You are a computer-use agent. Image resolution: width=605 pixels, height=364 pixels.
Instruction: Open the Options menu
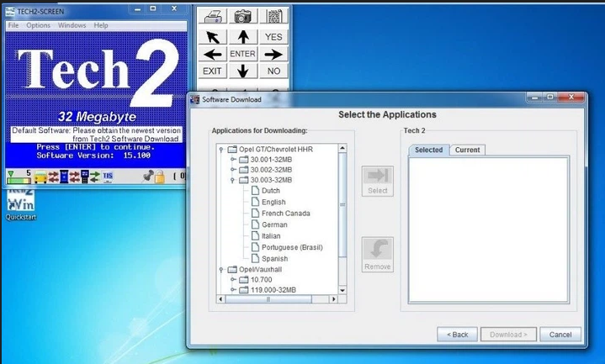[x=38, y=25]
